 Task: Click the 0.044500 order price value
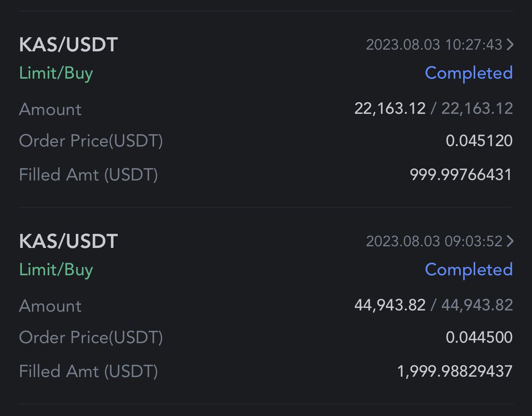click(x=479, y=338)
